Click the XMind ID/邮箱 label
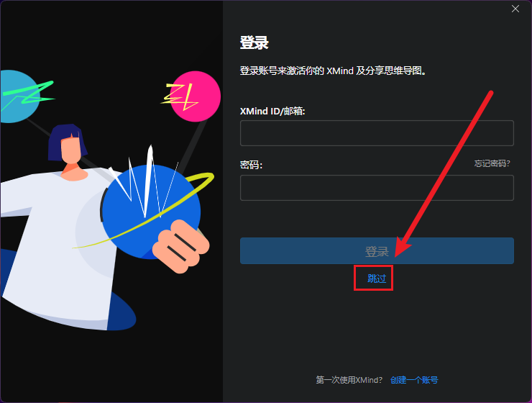The height and width of the screenshot is (403, 532). coord(272,111)
